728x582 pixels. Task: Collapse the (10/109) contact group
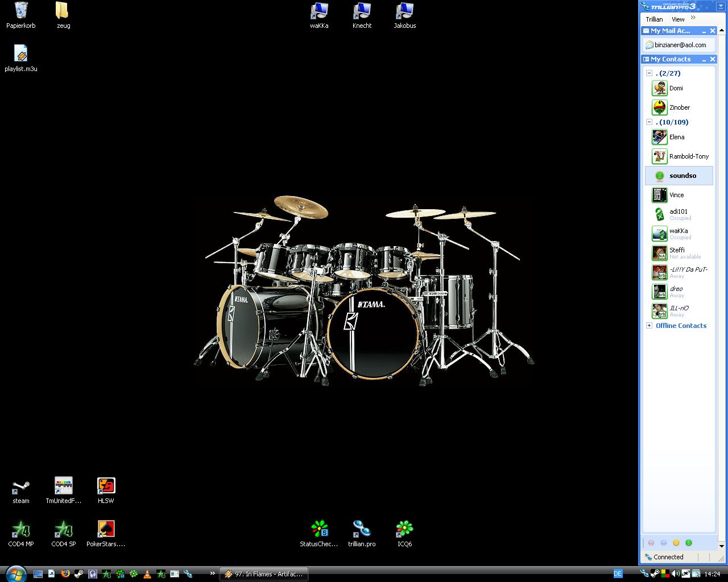pos(649,122)
